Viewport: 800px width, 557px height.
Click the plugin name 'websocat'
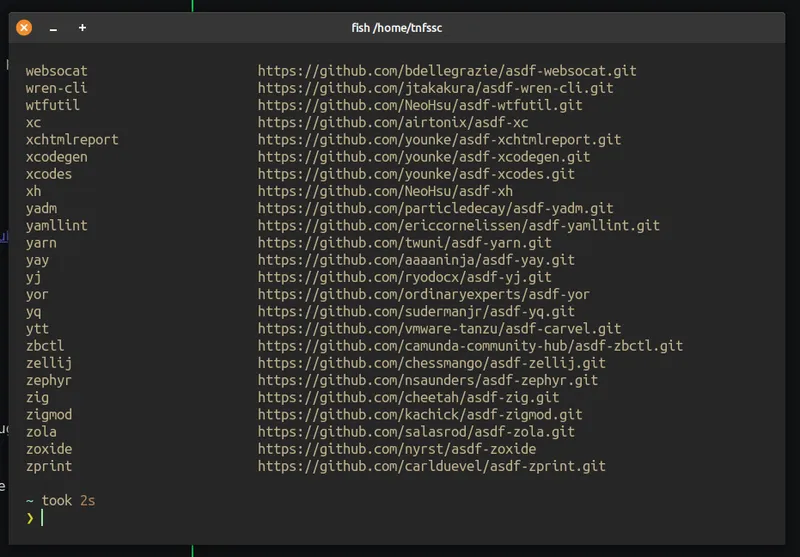click(x=57, y=71)
